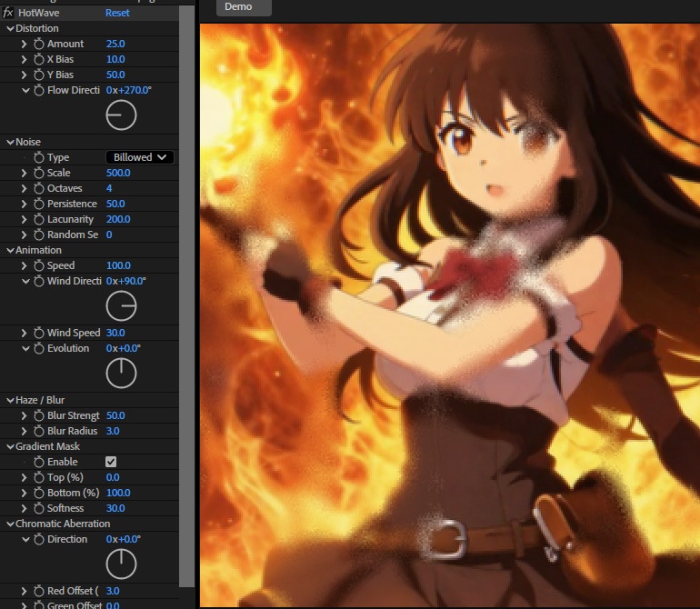Toggle stopwatch for Bottom (%)

pos(39,493)
